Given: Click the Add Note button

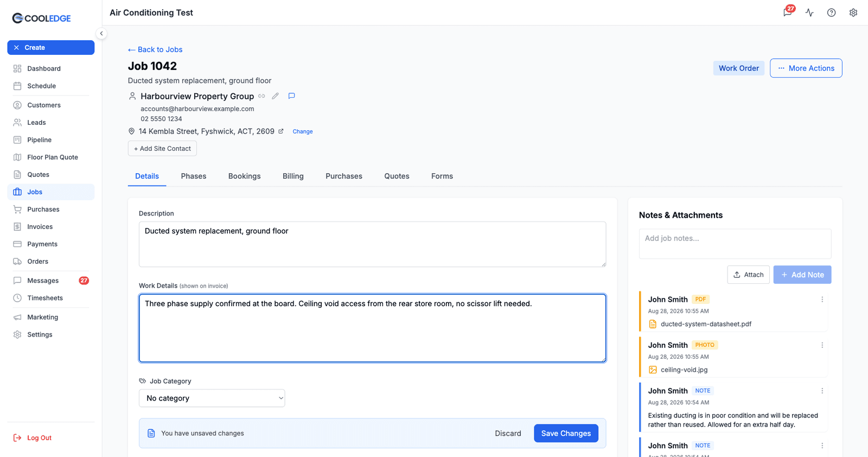Looking at the screenshot, I should [802, 275].
